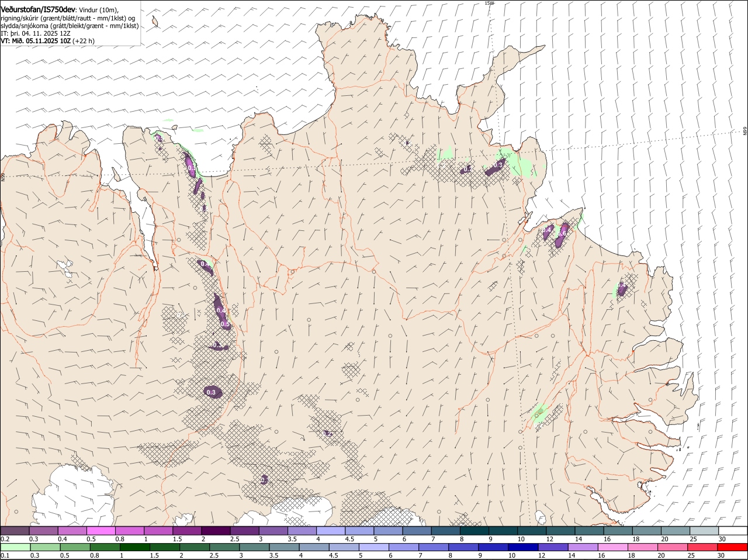This screenshot has width=748, height=560.
Task: Pick the 3 swatch in the upper snow scale
Action: pos(273,531)
